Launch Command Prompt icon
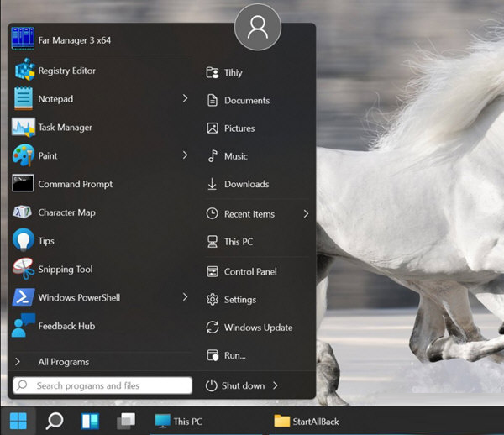This screenshot has height=435, width=504. click(x=24, y=184)
